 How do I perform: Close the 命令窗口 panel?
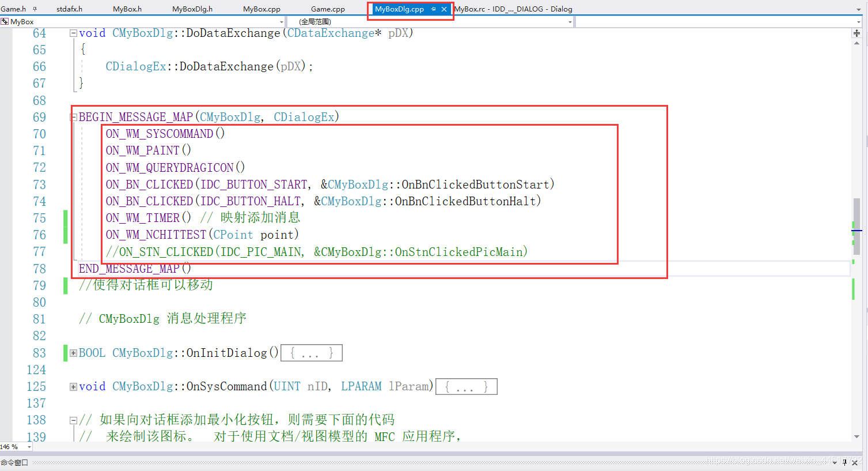[x=856, y=462]
